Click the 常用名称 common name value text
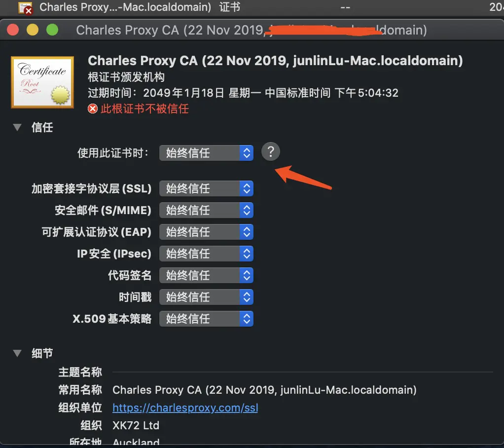Image resolution: width=504 pixels, height=448 pixels. [264, 390]
